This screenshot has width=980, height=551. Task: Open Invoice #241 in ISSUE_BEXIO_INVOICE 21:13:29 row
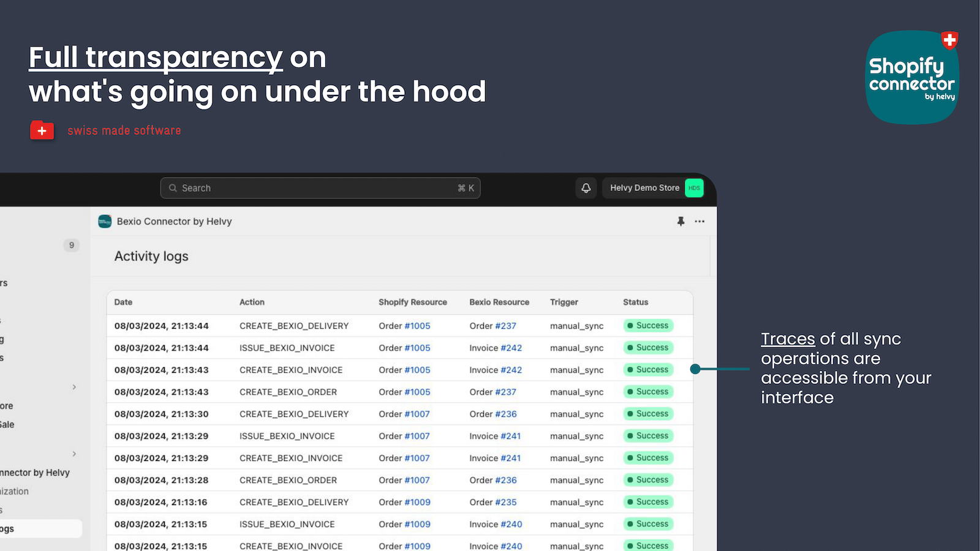(x=510, y=436)
